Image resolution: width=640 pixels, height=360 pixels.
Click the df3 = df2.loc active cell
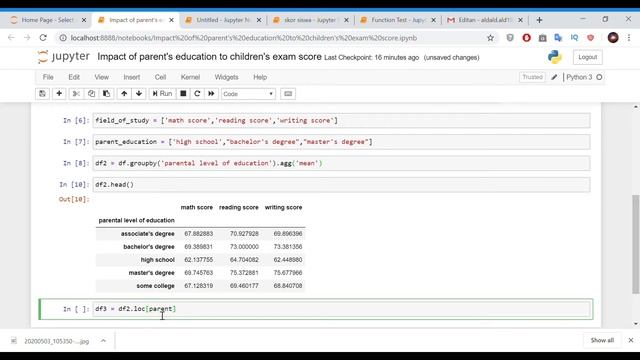(341, 309)
